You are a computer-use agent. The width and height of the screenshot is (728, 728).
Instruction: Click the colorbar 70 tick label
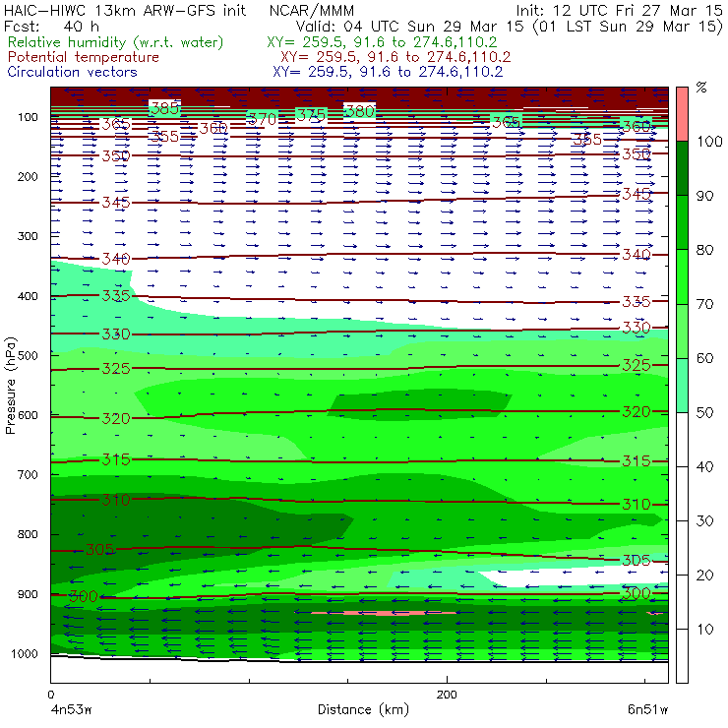704,304
